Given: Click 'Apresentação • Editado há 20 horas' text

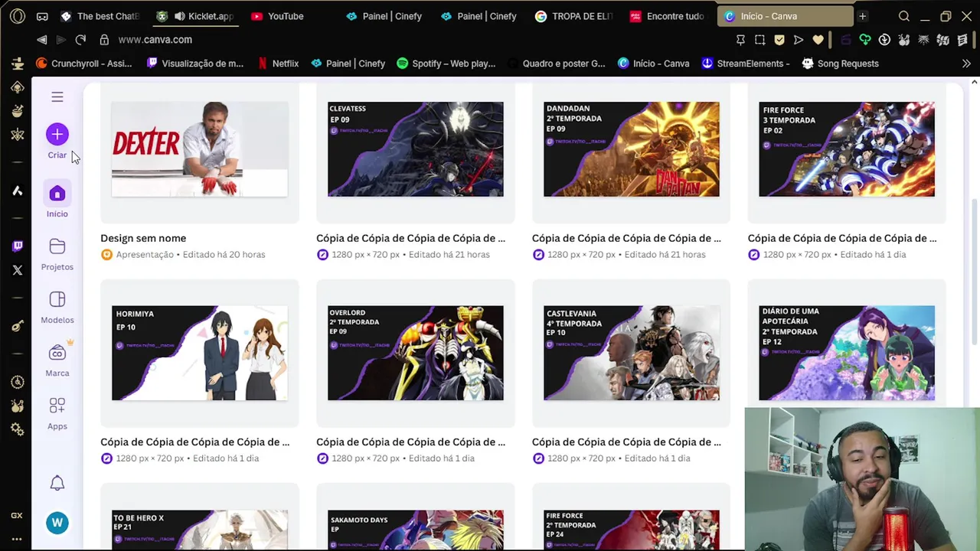Looking at the screenshot, I should (191, 255).
